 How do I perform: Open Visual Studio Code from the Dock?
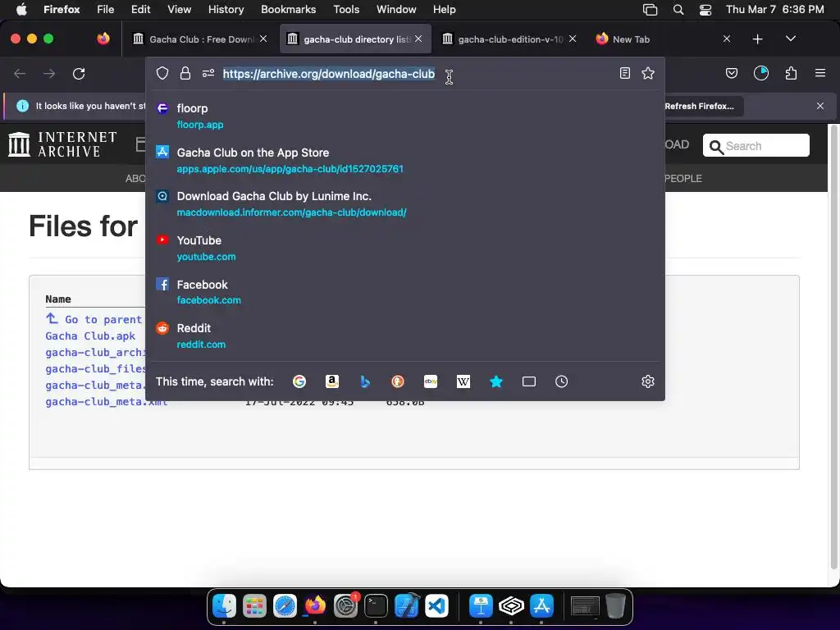436,606
